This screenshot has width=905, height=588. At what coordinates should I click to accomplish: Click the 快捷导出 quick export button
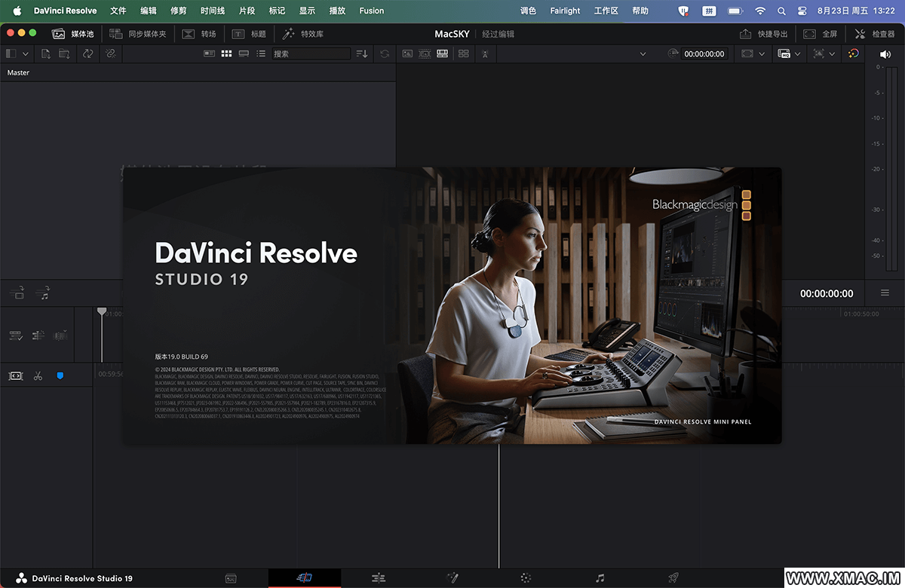click(763, 34)
